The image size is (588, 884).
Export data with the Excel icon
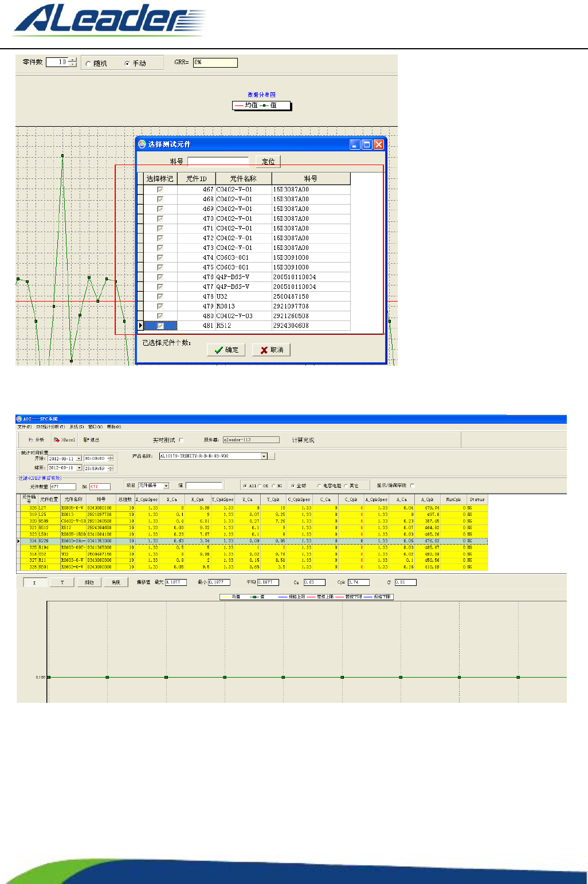tap(65, 440)
